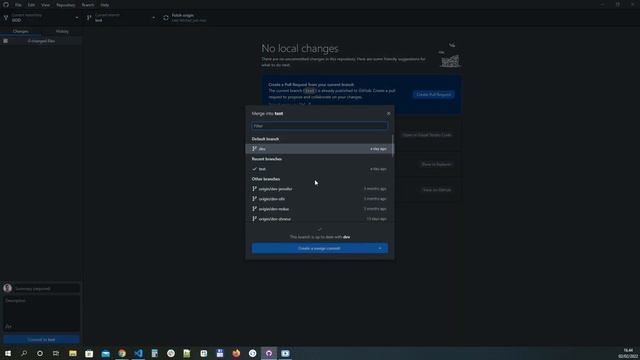Click the taskbar clock and date

[x=629, y=353]
